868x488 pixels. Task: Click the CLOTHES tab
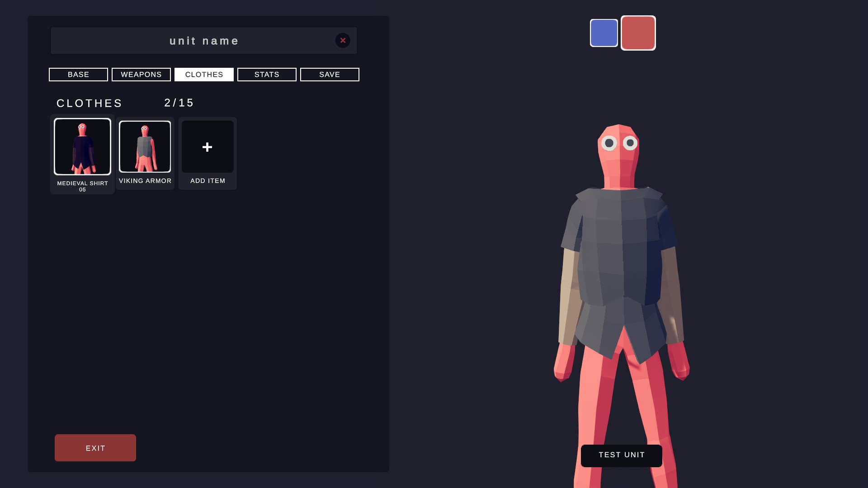(x=204, y=75)
